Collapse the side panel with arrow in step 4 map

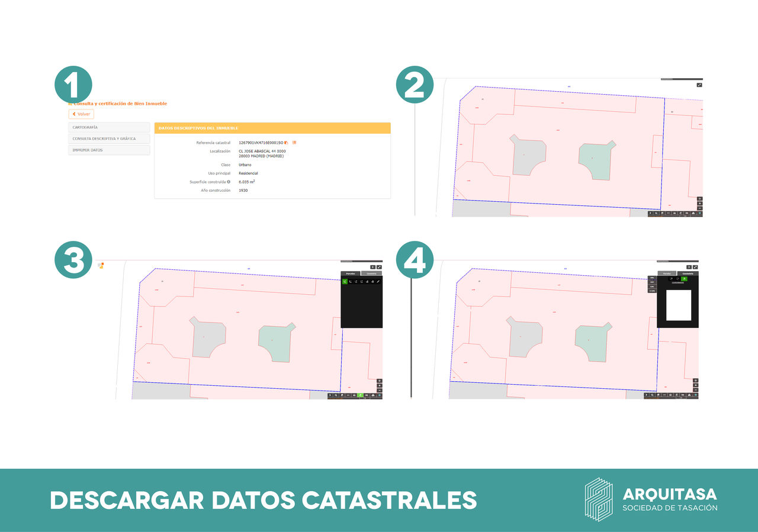pos(689,267)
